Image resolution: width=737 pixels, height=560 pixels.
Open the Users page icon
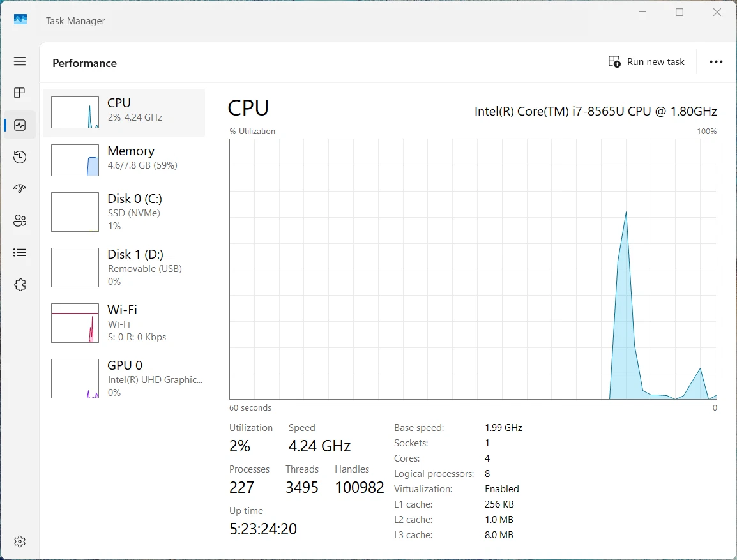coord(20,221)
